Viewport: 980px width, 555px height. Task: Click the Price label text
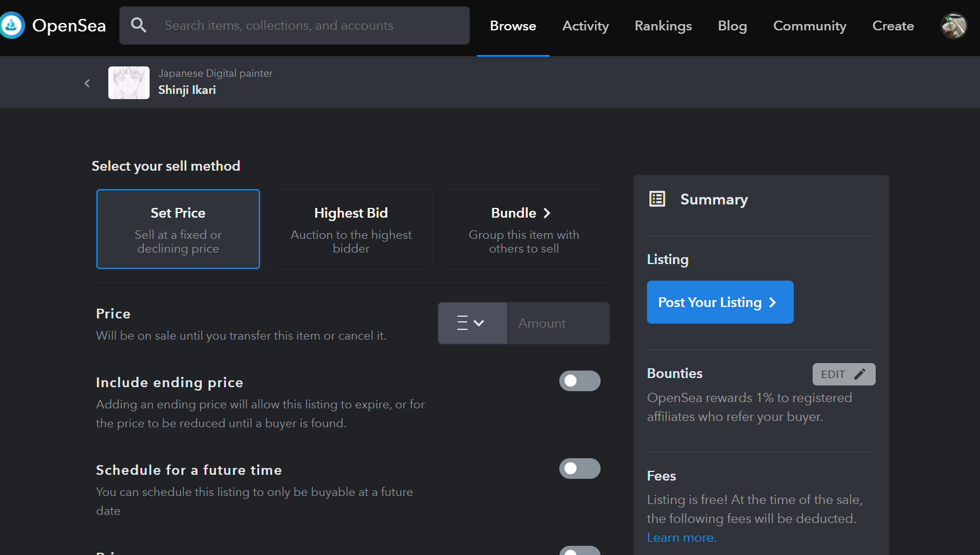tap(113, 314)
